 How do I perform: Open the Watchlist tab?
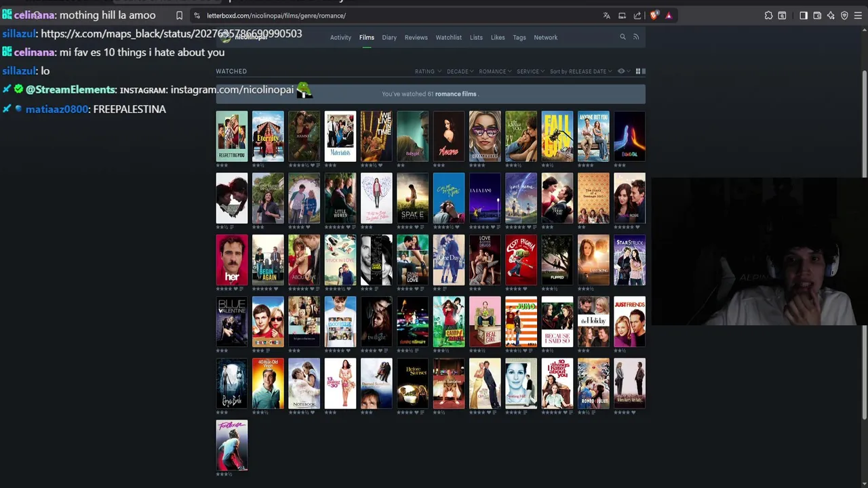tap(449, 37)
